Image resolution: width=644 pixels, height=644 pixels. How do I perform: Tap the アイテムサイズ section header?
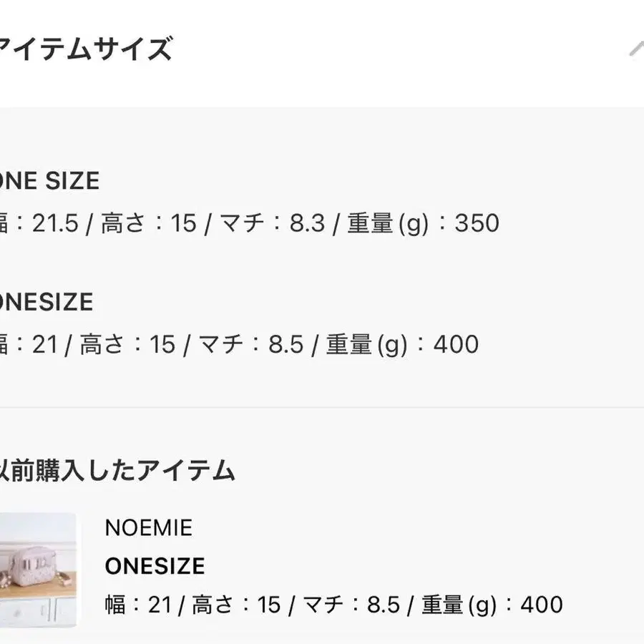(84, 49)
